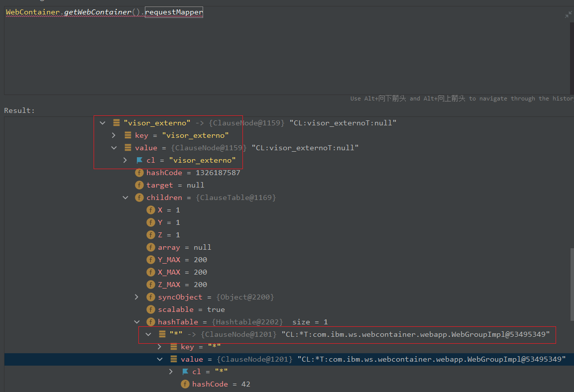Collapse the children ClauseTable@1169 node
The image size is (574, 392).
click(x=125, y=198)
